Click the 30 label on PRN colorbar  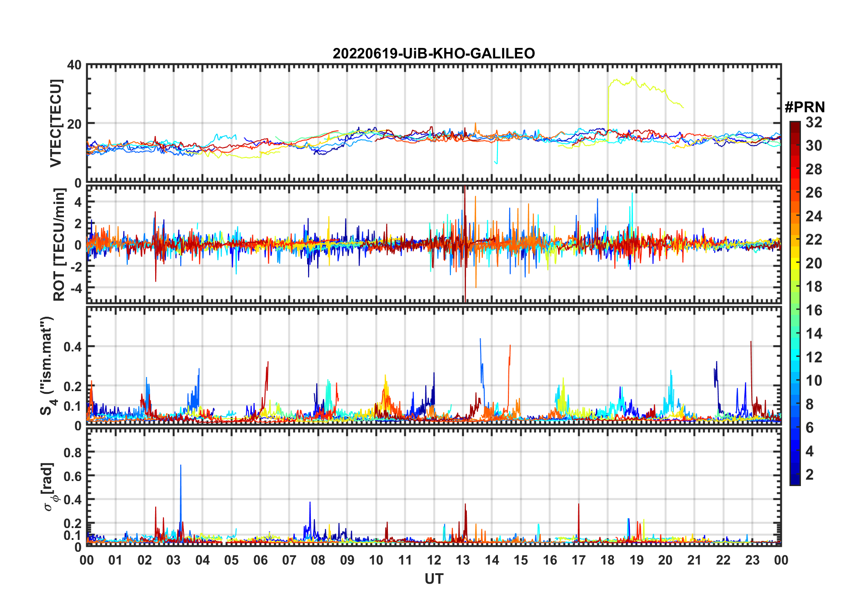click(814, 146)
